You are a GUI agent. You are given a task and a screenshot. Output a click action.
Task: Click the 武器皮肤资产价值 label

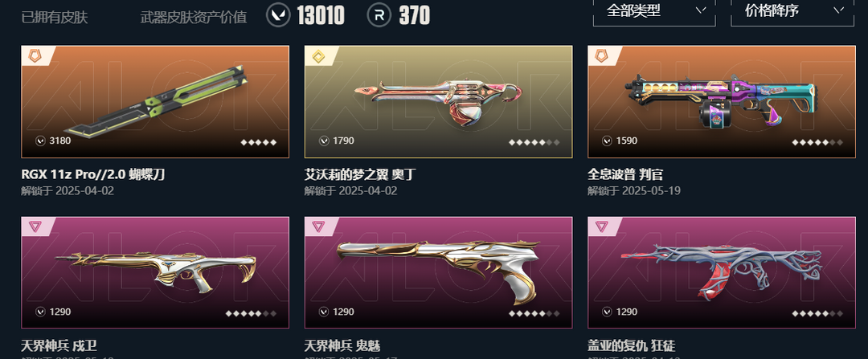[x=193, y=17]
